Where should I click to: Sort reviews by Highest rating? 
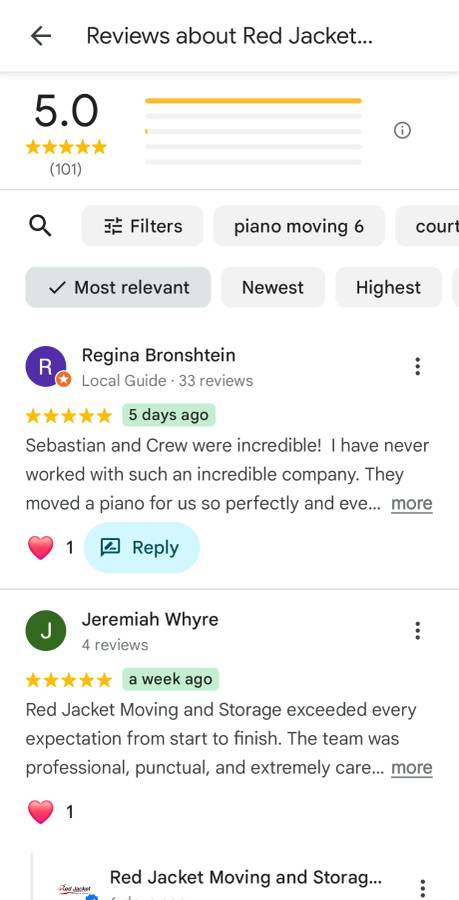click(388, 287)
